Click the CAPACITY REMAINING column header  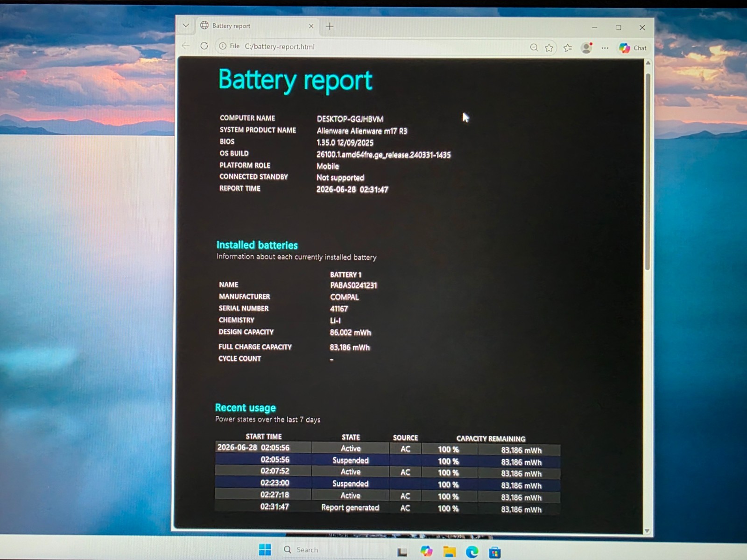click(491, 439)
